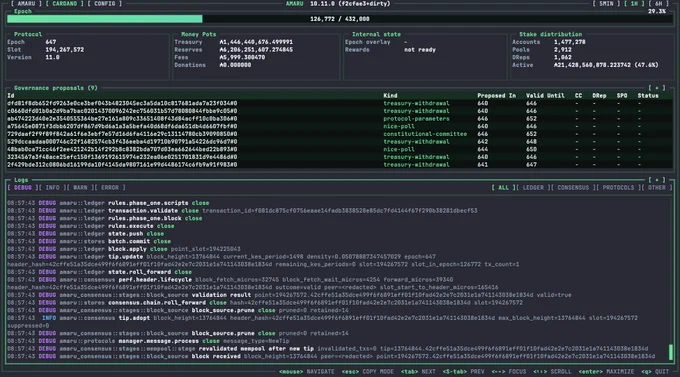Click the Reserves amount in Money Pots

click(256, 50)
